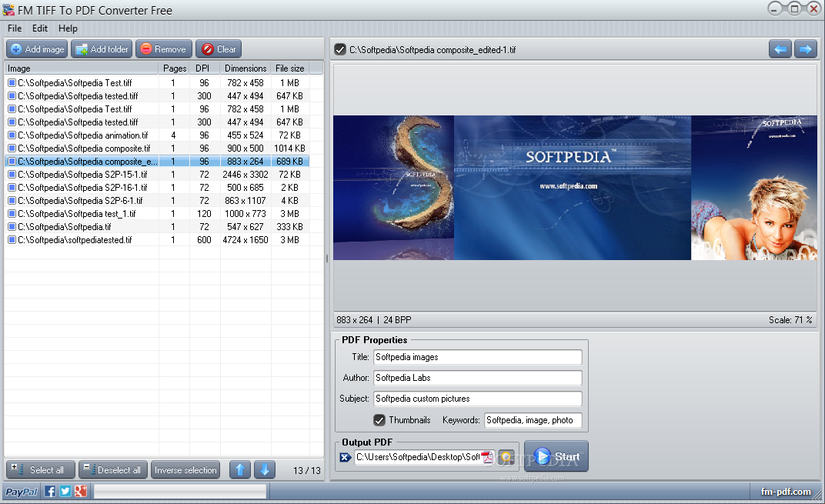Visit fm-pdf.com link in status bar
825x504 pixels.
pyautogui.click(x=786, y=492)
